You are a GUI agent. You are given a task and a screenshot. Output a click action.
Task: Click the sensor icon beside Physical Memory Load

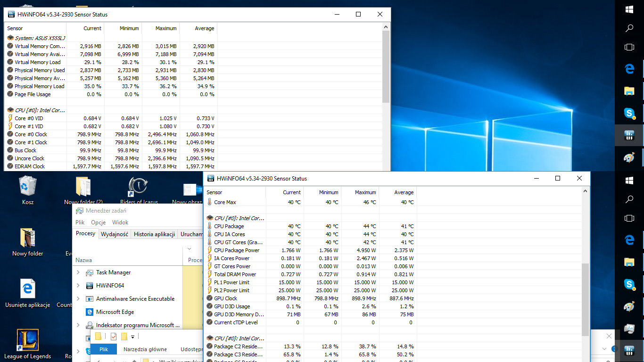[10, 86]
